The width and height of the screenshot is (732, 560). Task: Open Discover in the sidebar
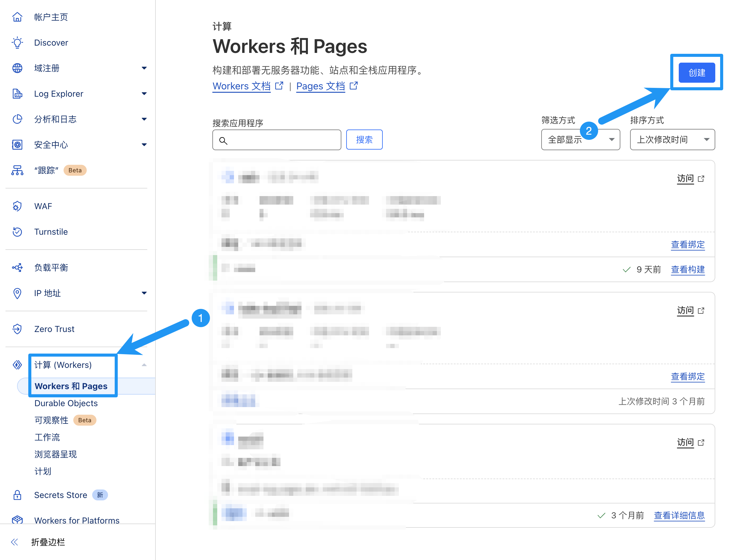click(51, 43)
